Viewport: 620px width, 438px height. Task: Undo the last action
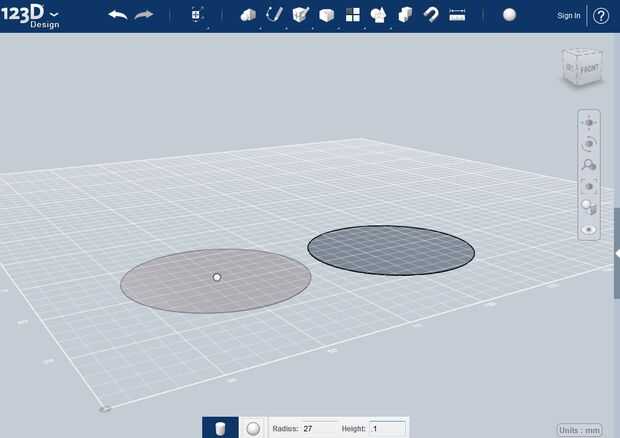(118, 15)
